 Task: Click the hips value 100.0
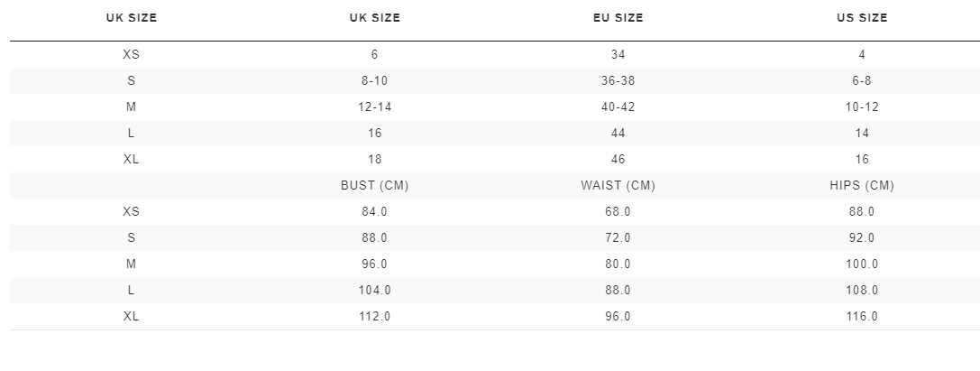pyautogui.click(x=862, y=264)
